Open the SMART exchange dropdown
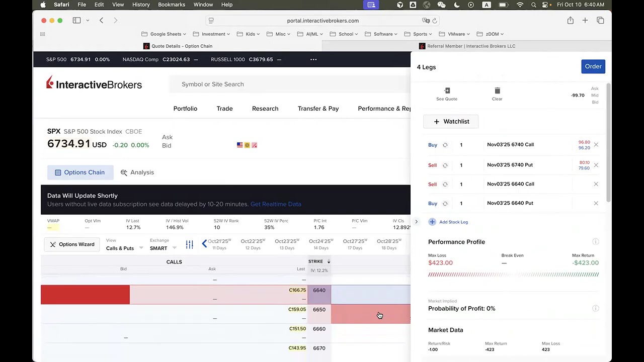Viewport: 644px width, 362px height. tap(163, 248)
